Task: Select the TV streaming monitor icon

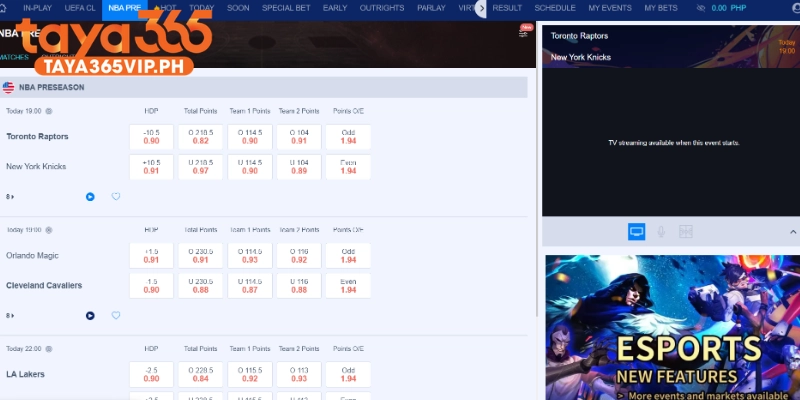Action: pyautogui.click(x=636, y=232)
